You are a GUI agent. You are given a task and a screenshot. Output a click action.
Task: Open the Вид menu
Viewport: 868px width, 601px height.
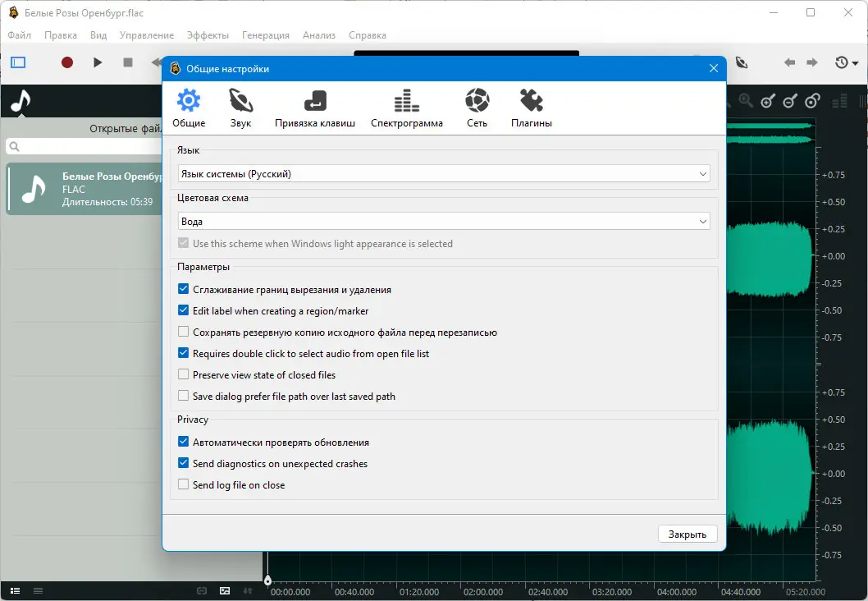98,35
